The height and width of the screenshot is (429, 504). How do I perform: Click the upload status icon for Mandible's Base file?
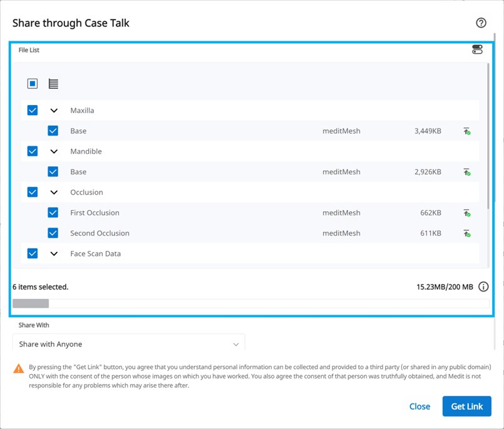[467, 171]
